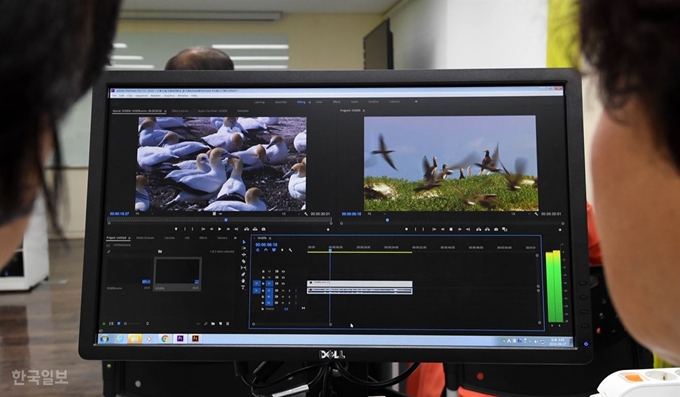The image size is (680, 397).
Task: Export frame from Program monitor camera icon
Action: tap(496, 229)
